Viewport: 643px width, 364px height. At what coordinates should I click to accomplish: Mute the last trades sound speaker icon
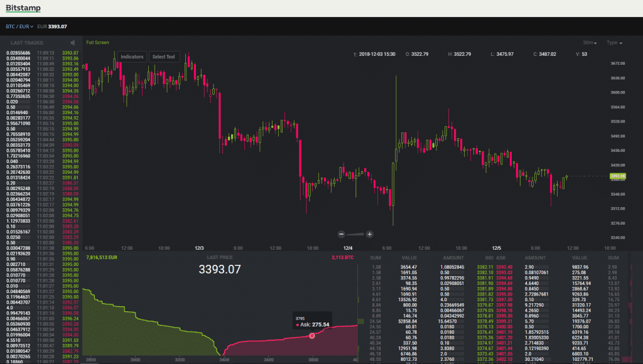pyautogui.click(x=73, y=43)
